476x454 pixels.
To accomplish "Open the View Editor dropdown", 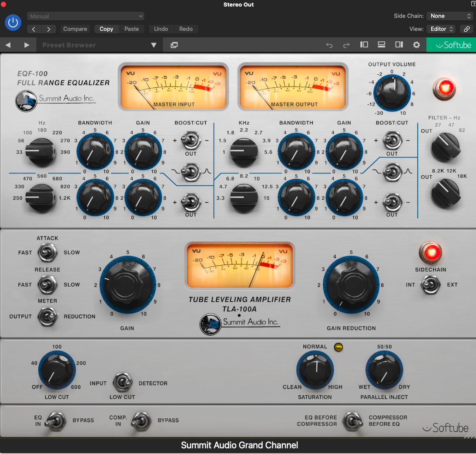I will point(441,29).
